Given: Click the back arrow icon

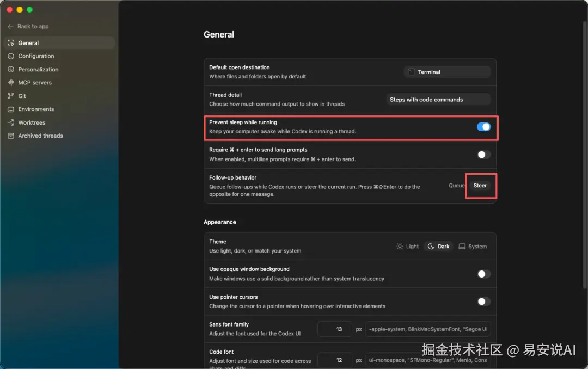Looking at the screenshot, I should [10, 26].
